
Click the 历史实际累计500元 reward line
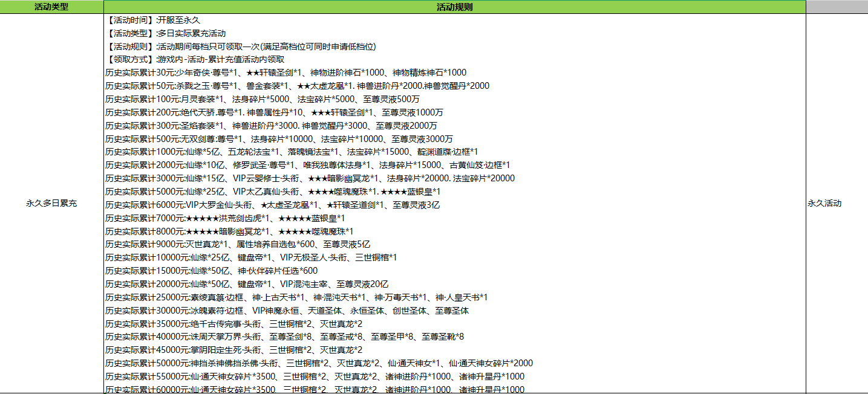279,139
